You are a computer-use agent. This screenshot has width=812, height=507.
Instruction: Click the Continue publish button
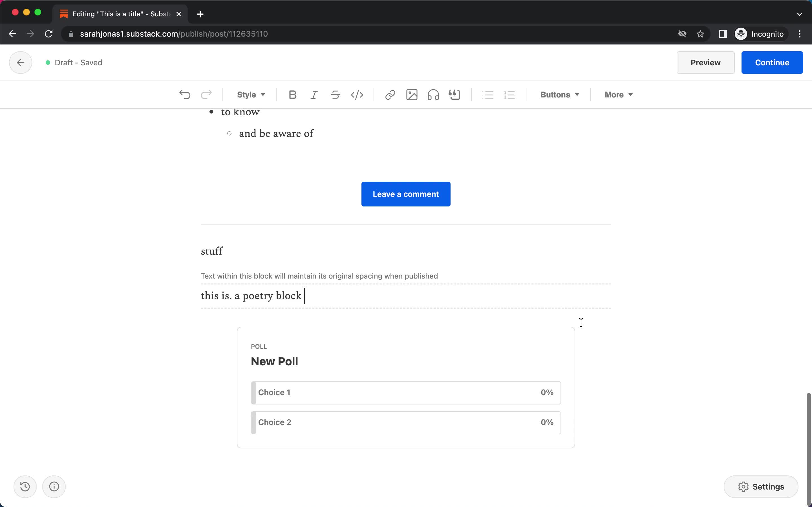tap(772, 62)
